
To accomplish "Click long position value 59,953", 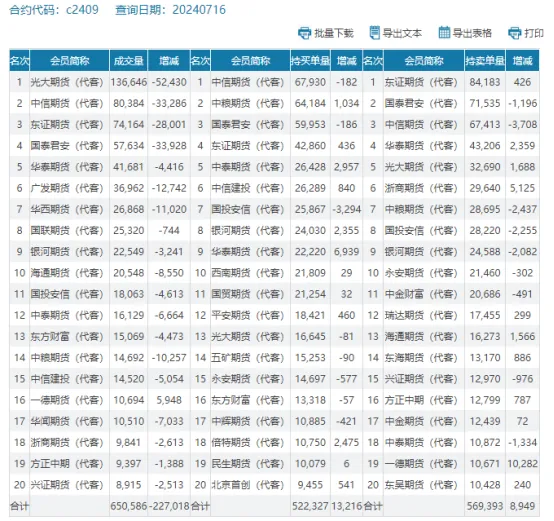I will tap(310, 124).
